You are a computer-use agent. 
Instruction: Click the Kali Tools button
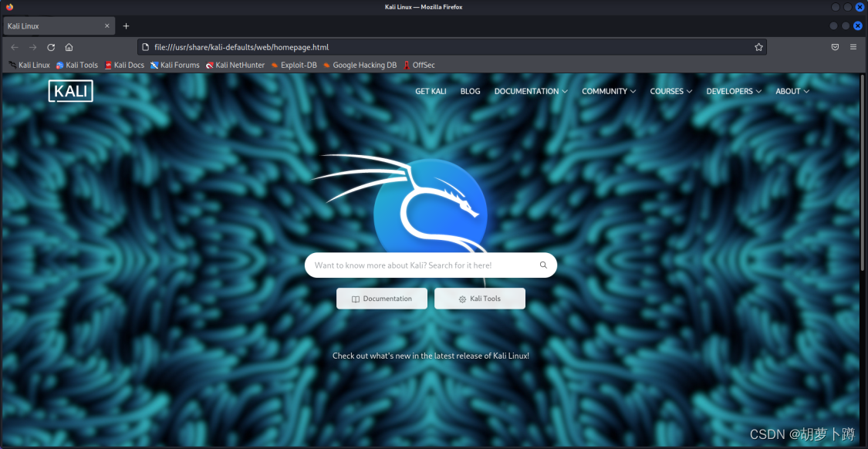pyautogui.click(x=480, y=299)
